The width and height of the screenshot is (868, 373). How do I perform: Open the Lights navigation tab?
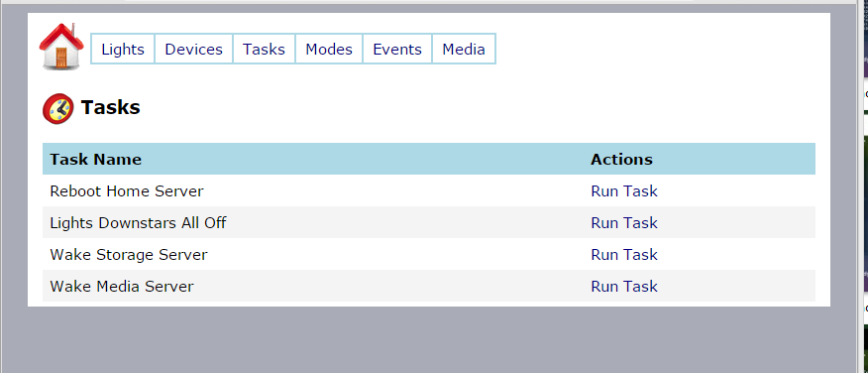(123, 50)
